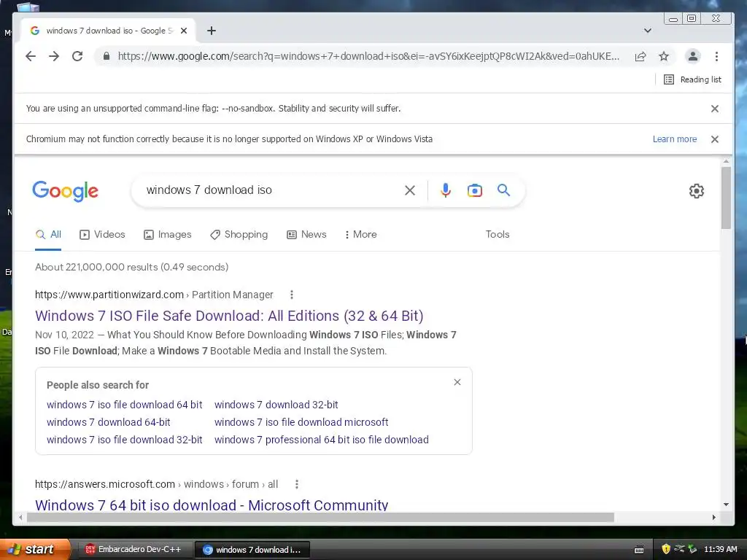Image resolution: width=747 pixels, height=560 pixels.
Task: Select the All results tab
Action: (49, 234)
